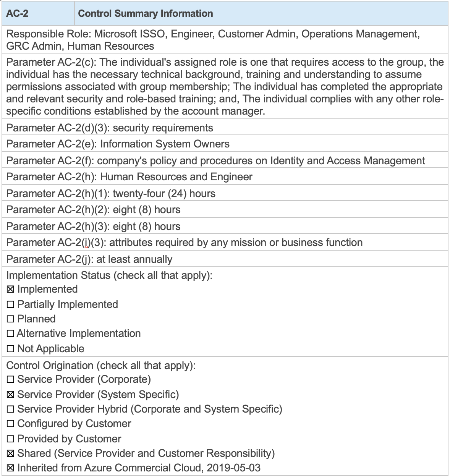Tick Service Provider Hybrid checkbox

click(x=11, y=409)
